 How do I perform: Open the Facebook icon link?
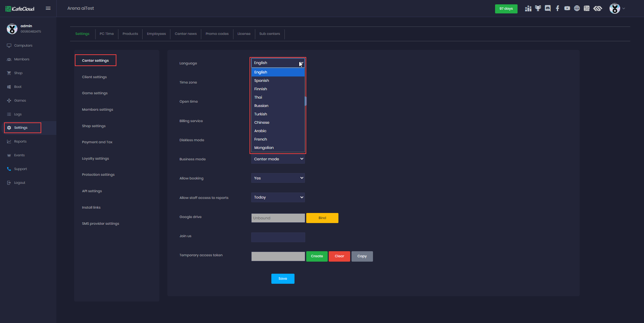(x=557, y=8)
